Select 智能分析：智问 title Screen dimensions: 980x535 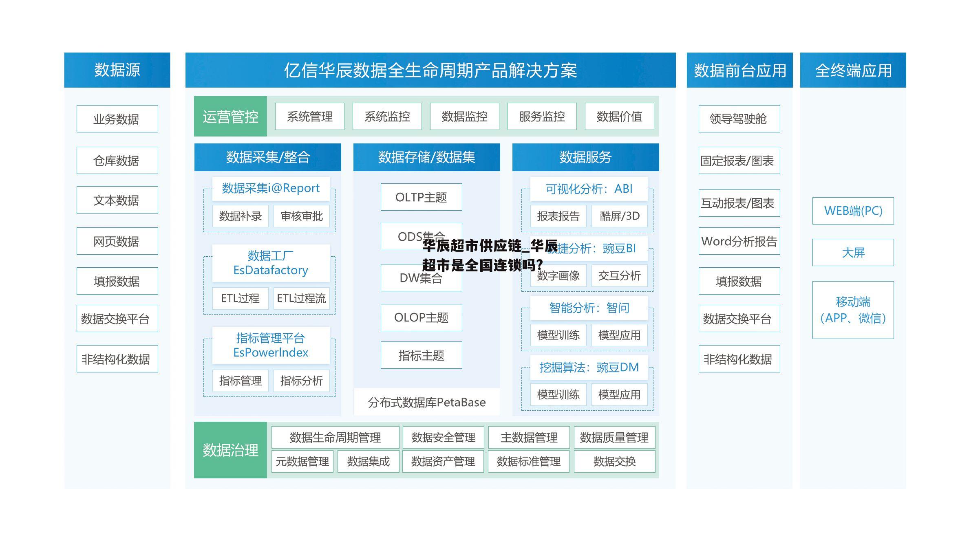click(589, 308)
